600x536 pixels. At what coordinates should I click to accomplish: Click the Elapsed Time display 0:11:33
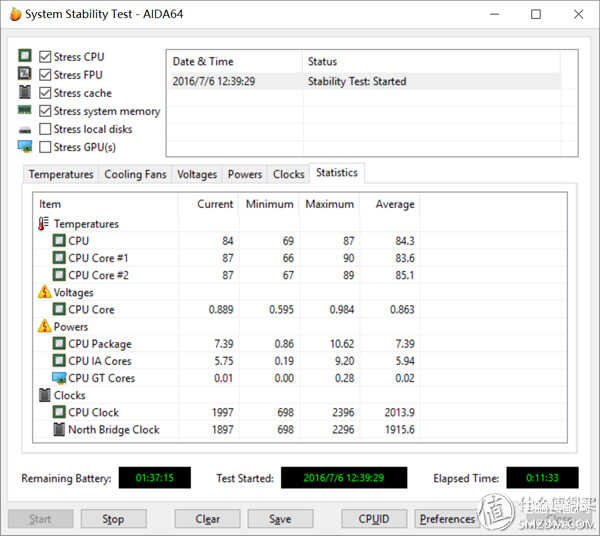[542, 477]
